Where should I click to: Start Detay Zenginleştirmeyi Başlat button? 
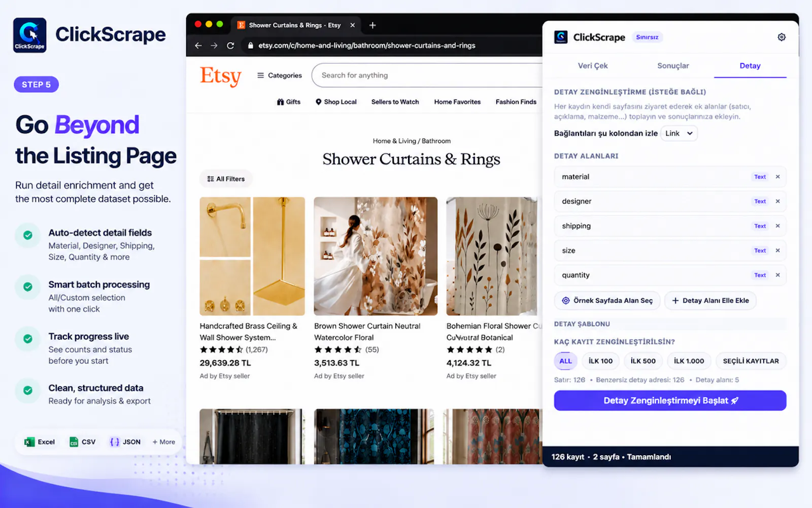point(670,400)
